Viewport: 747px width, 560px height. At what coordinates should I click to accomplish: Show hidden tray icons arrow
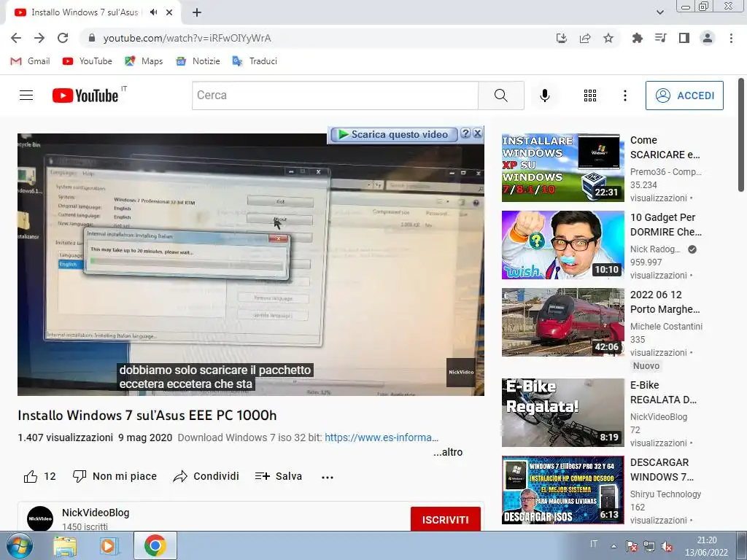point(614,546)
